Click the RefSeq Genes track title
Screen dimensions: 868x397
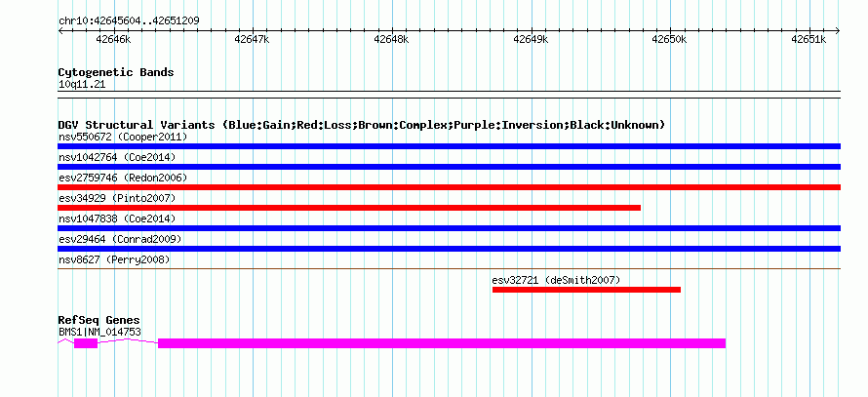[x=99, y=321]
